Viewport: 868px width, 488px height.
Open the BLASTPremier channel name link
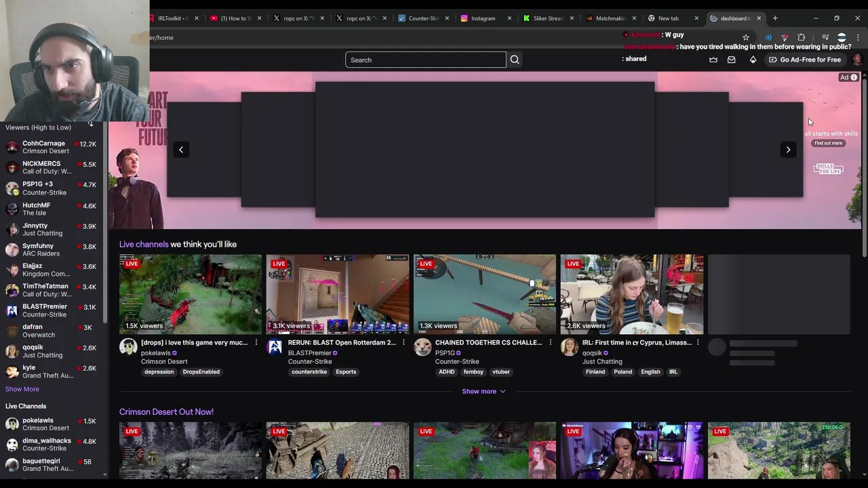click(x=310, y=353)
